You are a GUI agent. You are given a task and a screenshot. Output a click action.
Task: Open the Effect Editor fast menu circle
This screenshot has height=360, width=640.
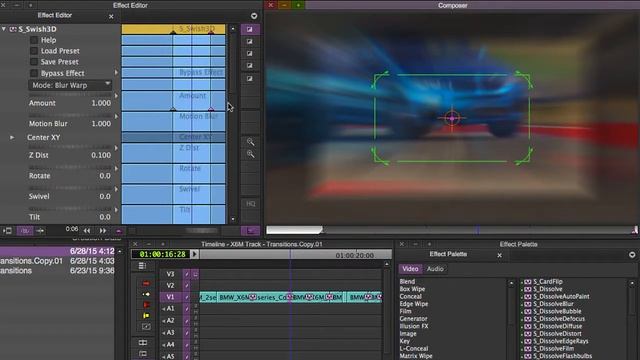tap(254, 16)
